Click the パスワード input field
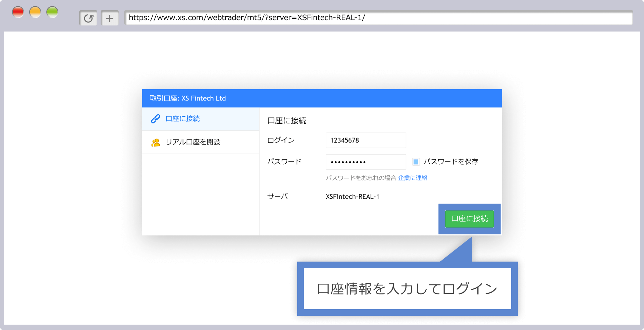 point(366,162)
